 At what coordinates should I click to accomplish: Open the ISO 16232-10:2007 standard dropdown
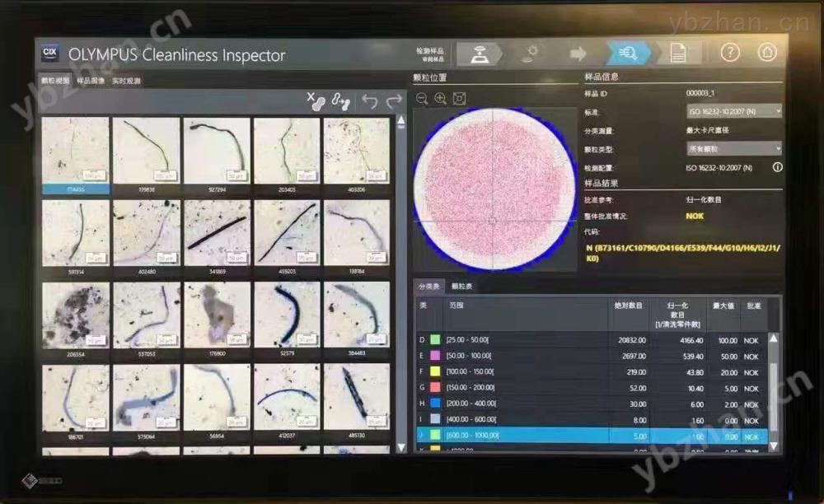734,111
